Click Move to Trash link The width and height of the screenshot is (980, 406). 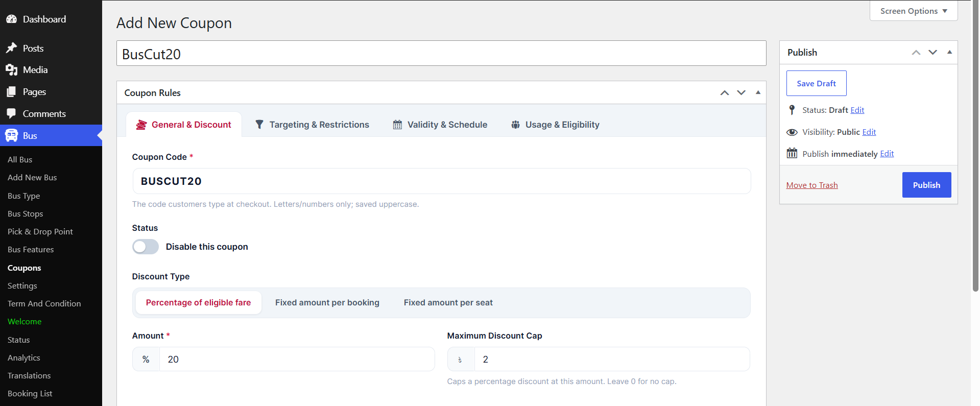point(812,185)
